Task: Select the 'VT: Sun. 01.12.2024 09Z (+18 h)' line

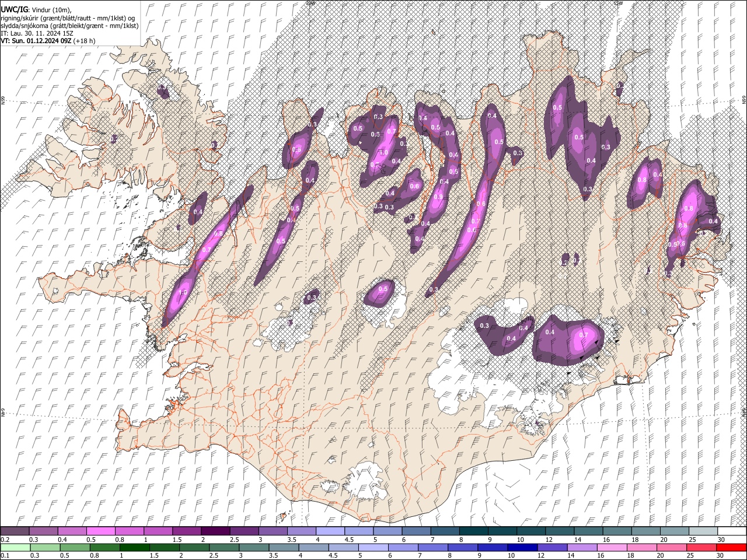Action: pos(48,41)
